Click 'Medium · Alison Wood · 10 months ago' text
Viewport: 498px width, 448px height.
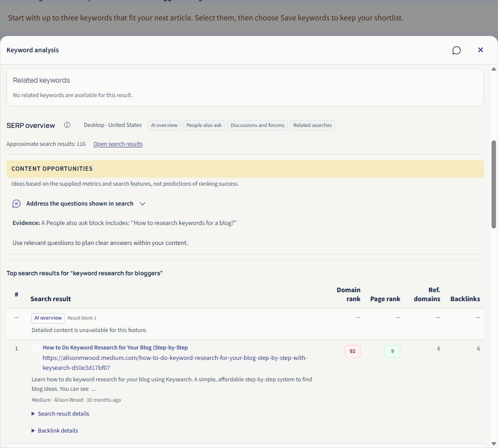pyautogui.click(x=76, y=400)
